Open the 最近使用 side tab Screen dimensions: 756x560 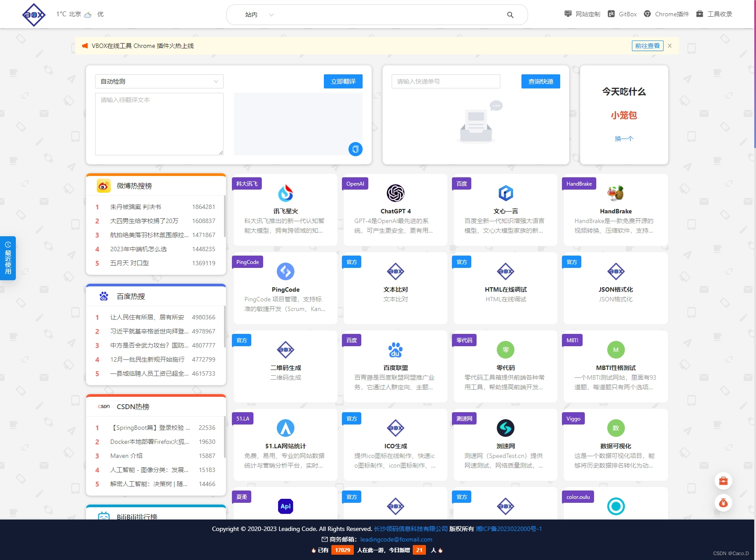tap(8, 258)
